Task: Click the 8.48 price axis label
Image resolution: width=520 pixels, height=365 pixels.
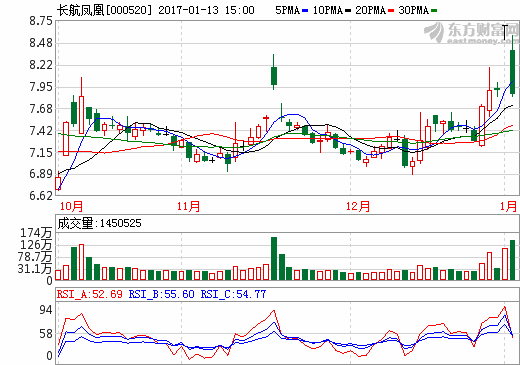Action: tap(41, 43)
